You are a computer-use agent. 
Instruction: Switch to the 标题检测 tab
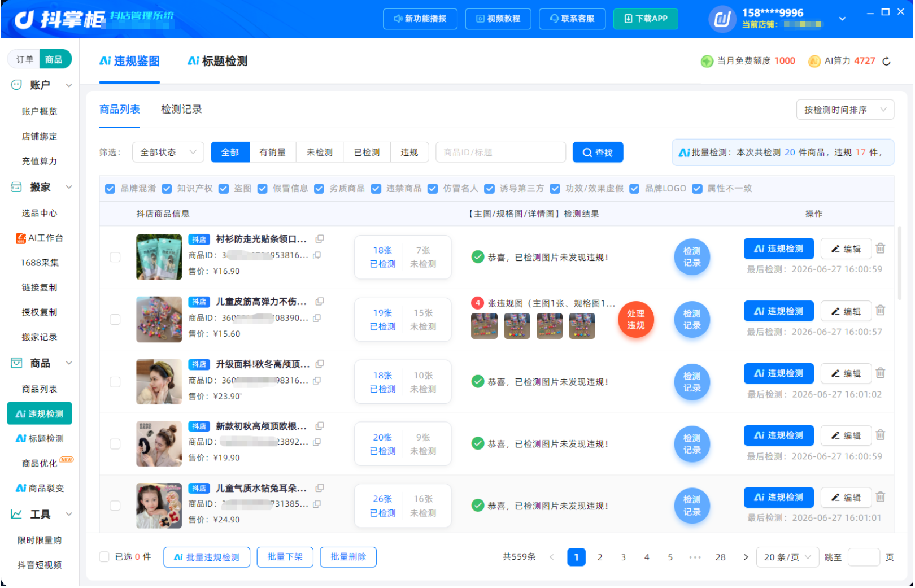click(x=217, y=61)
